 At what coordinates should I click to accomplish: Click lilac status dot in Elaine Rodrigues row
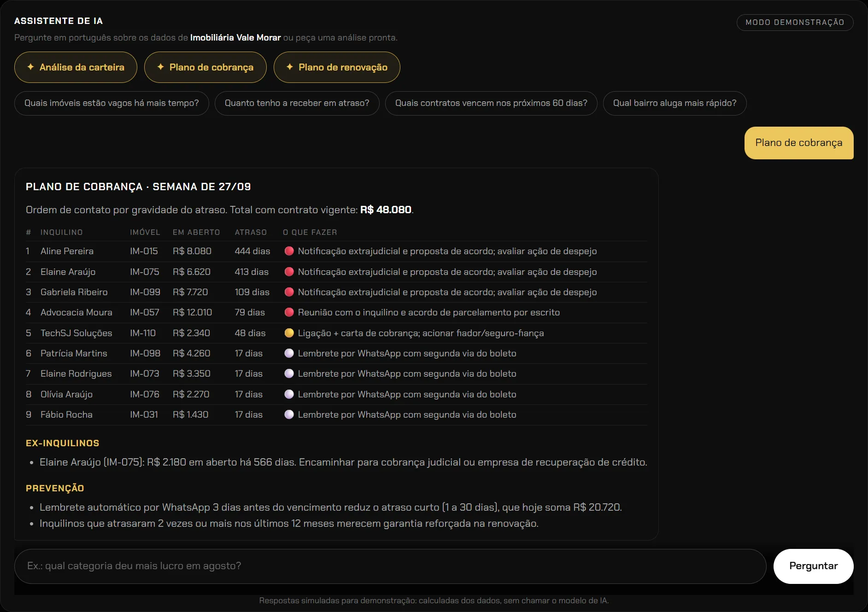pos(289,373)
